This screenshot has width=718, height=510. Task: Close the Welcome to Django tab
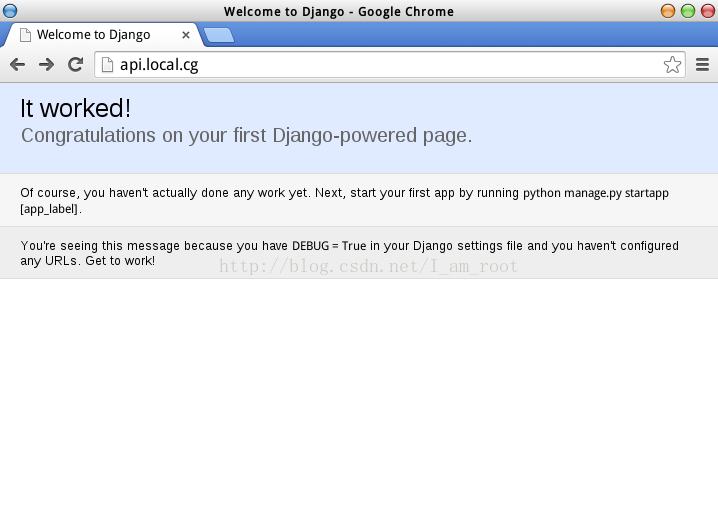[185, 35]
